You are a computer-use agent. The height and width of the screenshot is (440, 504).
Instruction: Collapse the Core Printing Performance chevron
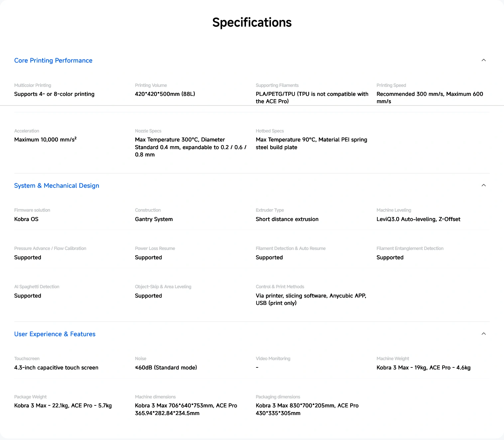click(x=483, y=60)
